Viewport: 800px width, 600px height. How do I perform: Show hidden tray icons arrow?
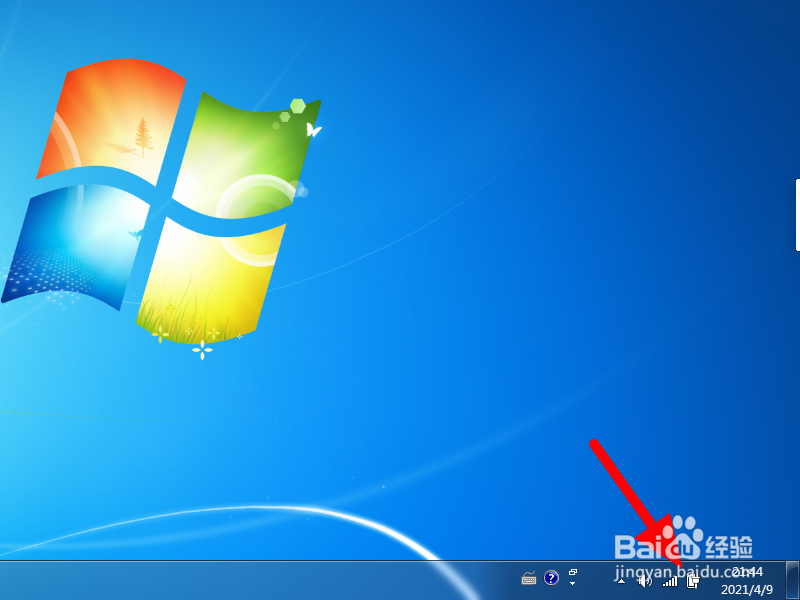tap(621, 581)
